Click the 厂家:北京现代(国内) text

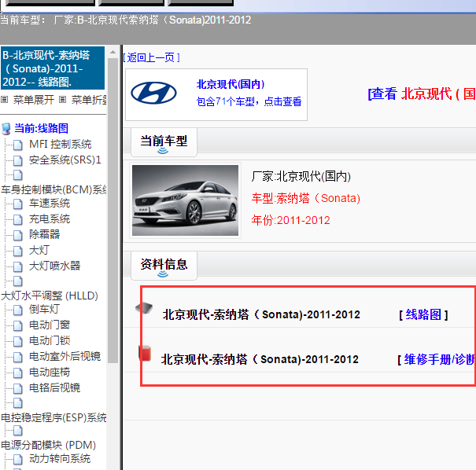click(x=301, y=177)
